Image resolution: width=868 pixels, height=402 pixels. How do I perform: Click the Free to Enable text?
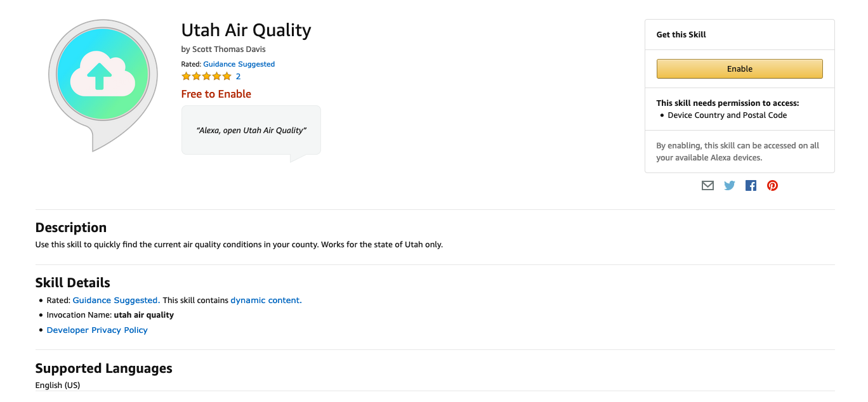click(216, 94)
